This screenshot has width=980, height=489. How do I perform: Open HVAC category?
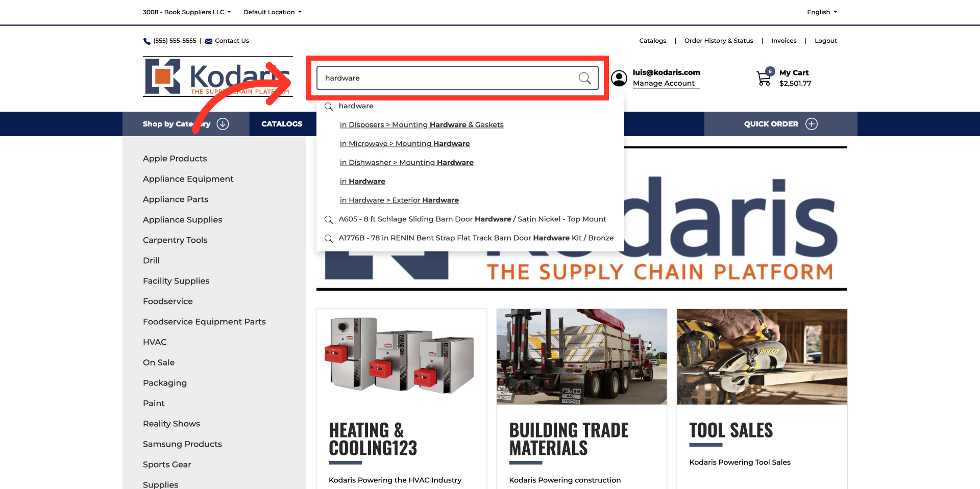[x=155, y=342]
